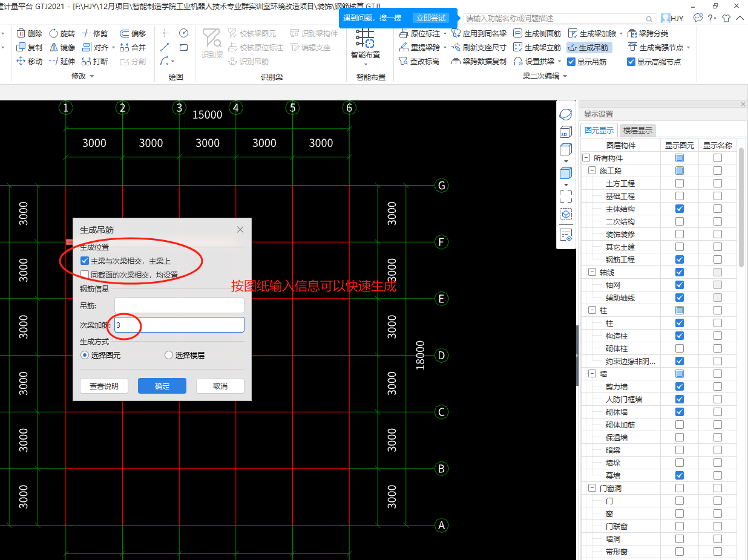Switch to 3D view icon
748x560 pixels.
click(x=565, y=133)
